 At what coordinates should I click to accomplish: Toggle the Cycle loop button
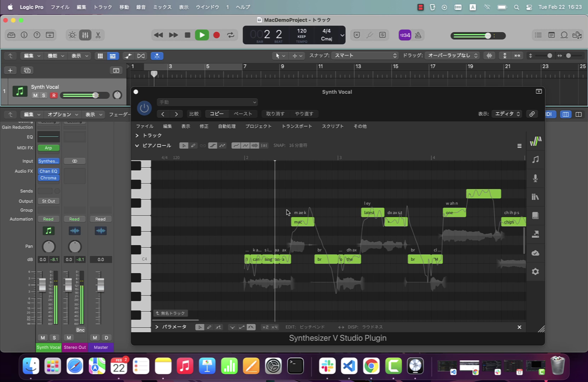230,35
